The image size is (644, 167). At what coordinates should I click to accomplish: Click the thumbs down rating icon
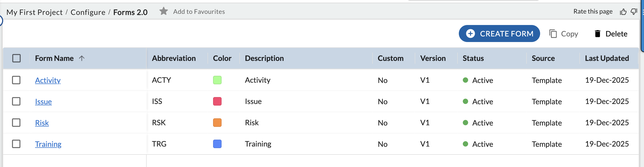click(x=634, y=12)
